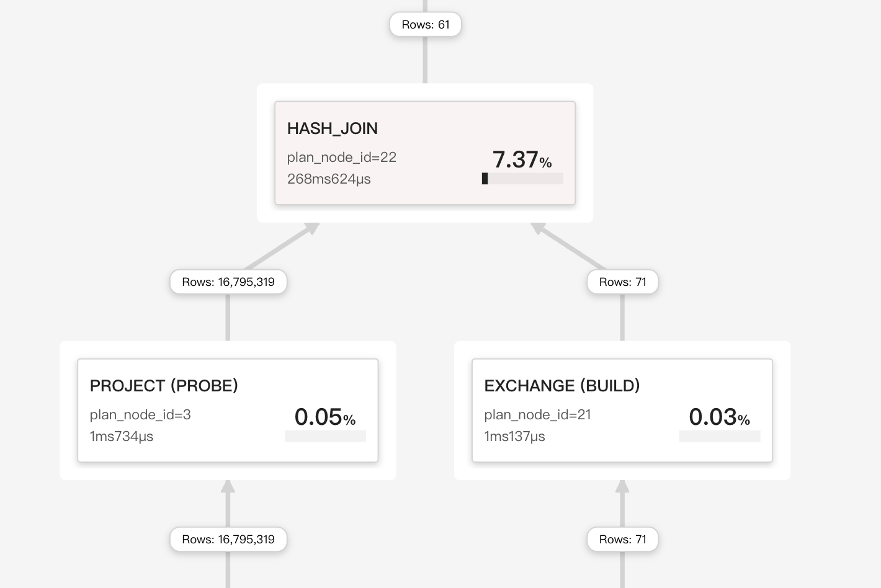Click the PROJECT (PROBE) node title
Screen dimensions: 881x588
pyautogui.click(x=164, y=386)
